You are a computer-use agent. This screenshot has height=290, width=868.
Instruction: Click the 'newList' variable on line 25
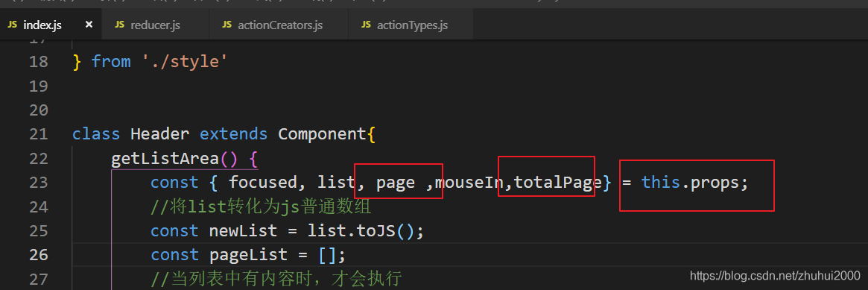click(244, 231)
